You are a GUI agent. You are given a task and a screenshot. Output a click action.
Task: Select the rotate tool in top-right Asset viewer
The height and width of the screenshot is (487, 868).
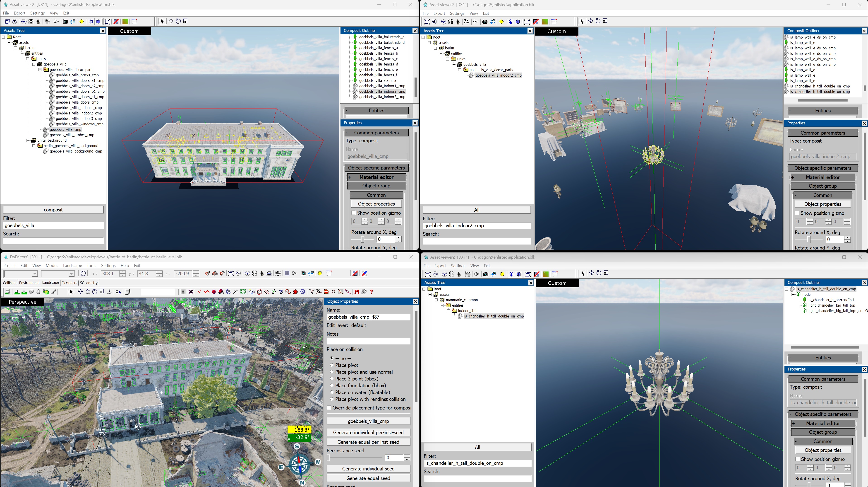tap(598, 21)
